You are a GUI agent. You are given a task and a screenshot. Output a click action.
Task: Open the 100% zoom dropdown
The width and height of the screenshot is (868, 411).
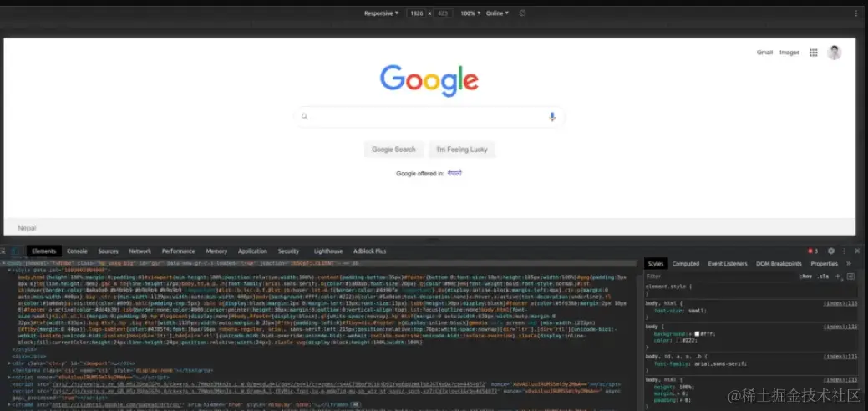point(470,13)
